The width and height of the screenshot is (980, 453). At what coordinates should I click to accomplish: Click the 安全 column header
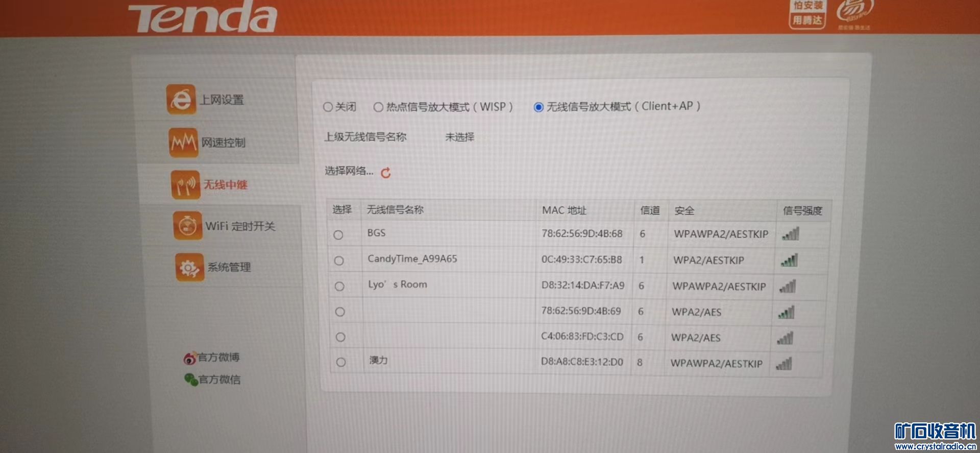[x=684, y=211]
